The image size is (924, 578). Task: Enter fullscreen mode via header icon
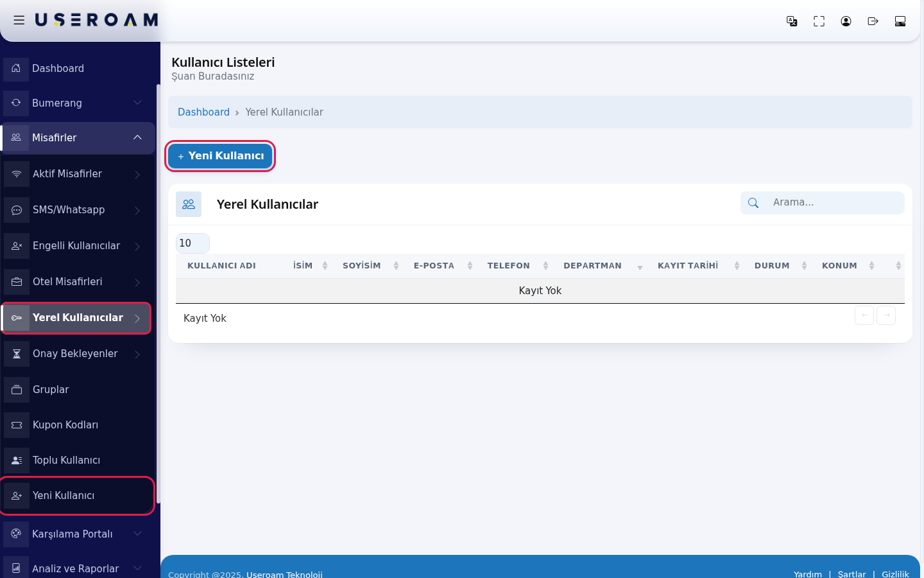[x=819, y=21]
